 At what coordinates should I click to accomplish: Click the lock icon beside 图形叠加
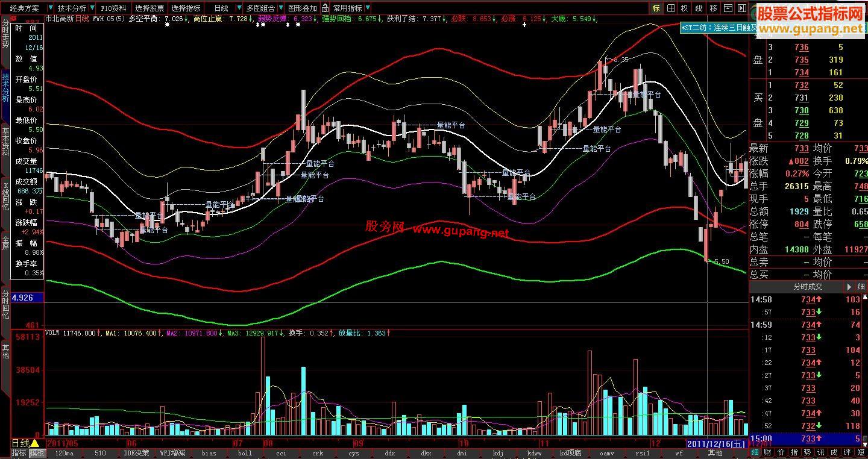325,8
